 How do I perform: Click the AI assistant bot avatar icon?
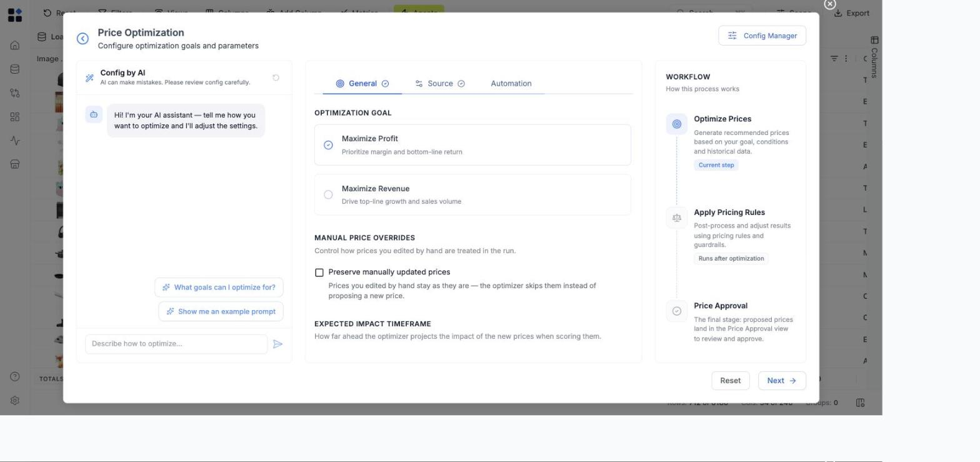point(94,114)
